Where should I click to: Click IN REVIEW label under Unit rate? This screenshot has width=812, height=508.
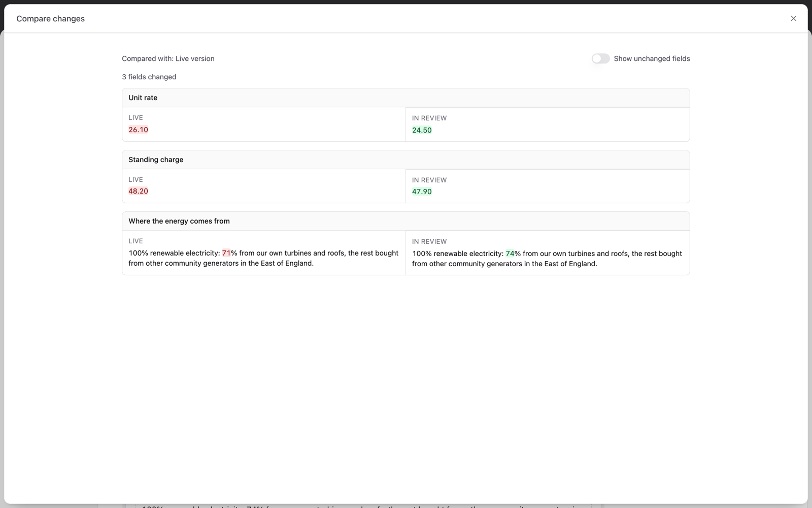(429, 118)
